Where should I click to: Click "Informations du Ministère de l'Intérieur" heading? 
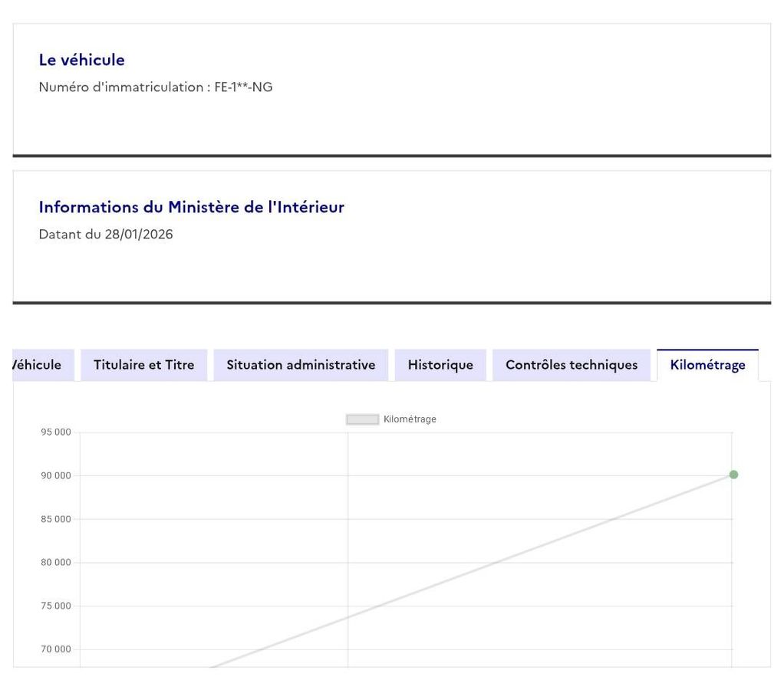pyautogui.click(x=191, y=207)
